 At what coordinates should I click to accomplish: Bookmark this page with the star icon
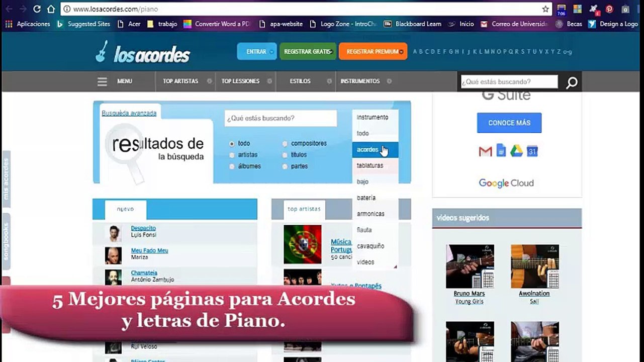click(545, 9)
